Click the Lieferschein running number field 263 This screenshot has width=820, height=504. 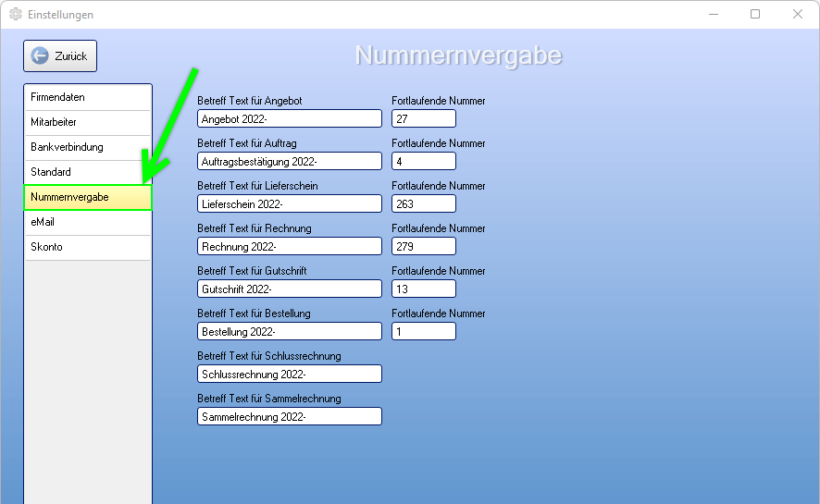(x=424, y=203)
